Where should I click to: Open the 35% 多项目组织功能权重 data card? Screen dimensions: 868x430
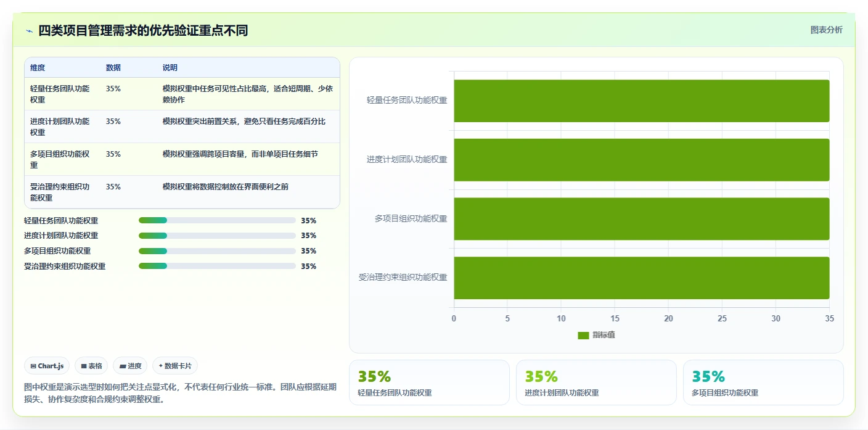[x=763, y=382]
